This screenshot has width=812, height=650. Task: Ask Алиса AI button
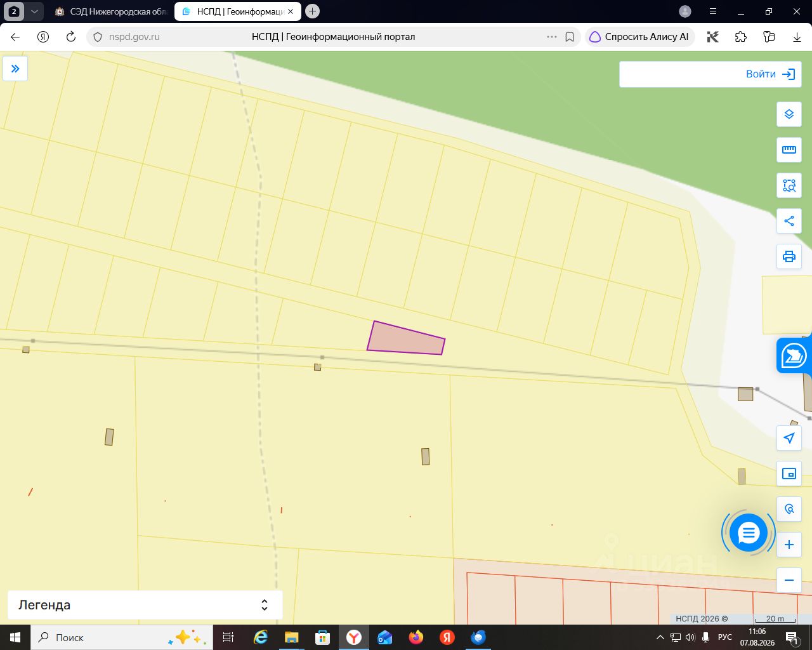tap(639, 37)
